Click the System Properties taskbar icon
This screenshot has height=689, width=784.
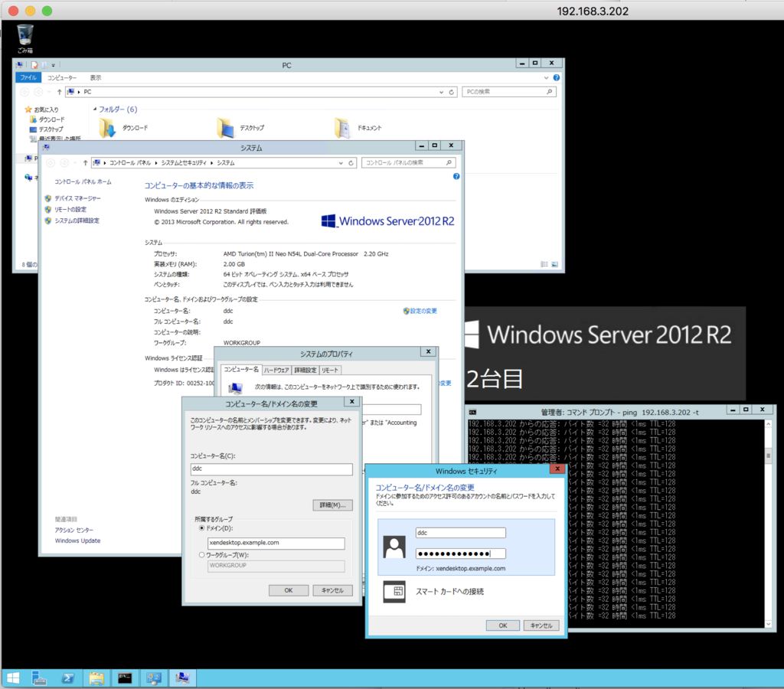tap(182, 678)
